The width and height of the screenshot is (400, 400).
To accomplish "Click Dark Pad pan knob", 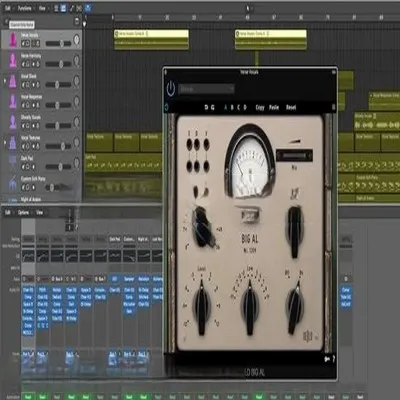I will (x=77, y=163).
